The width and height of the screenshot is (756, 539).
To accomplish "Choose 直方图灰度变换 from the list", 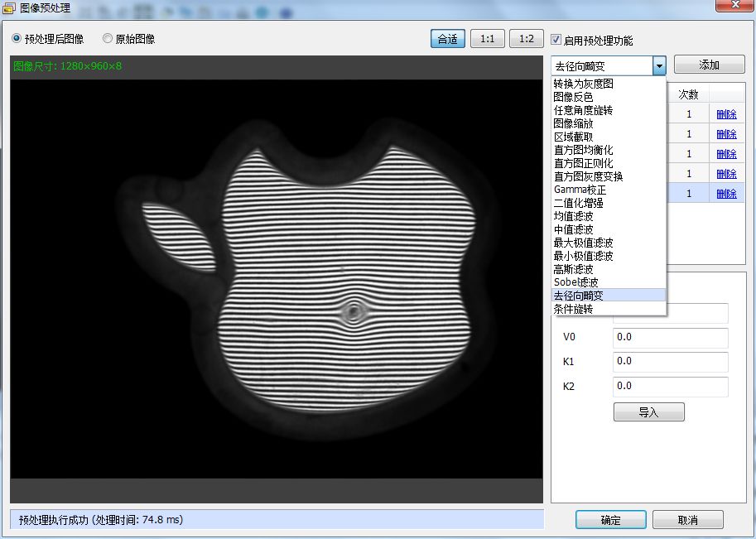I will (609, 176).
